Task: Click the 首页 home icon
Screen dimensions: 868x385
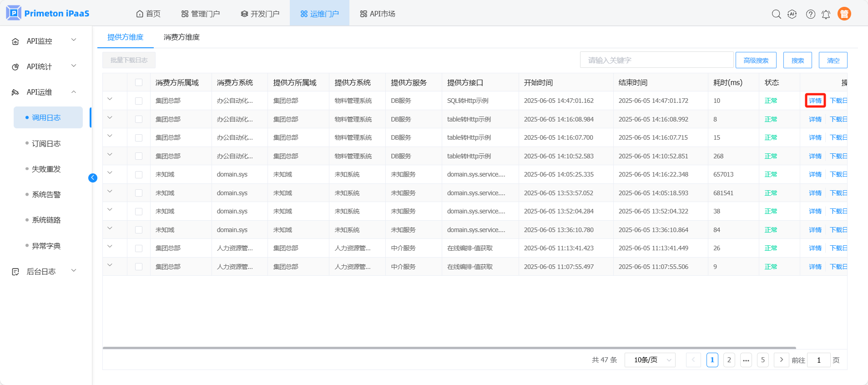Action: pos(140,14)
